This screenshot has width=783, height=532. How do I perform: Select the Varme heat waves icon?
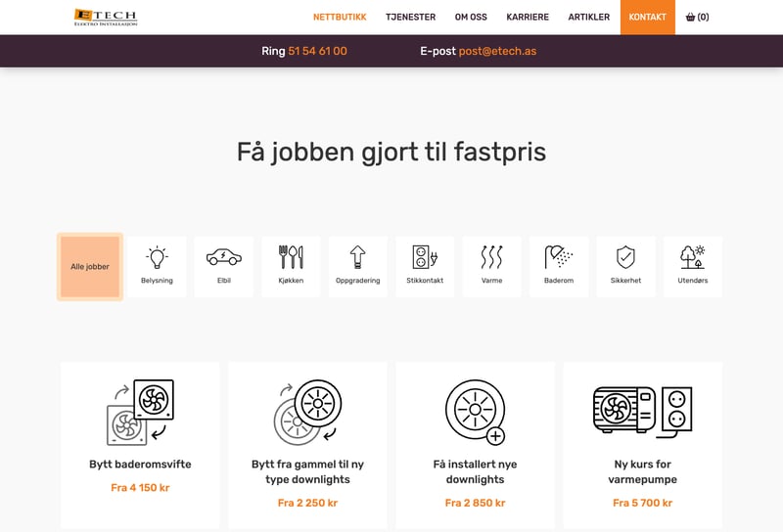pos(492,257)
